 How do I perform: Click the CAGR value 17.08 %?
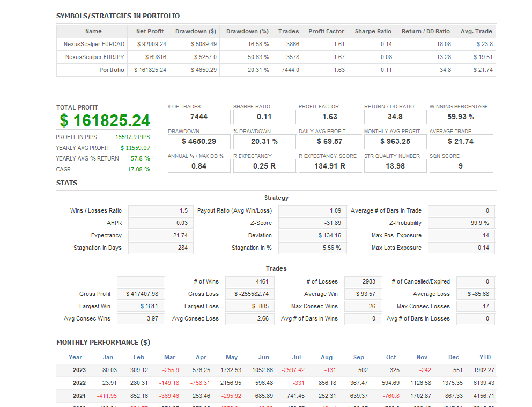[138, 169]
